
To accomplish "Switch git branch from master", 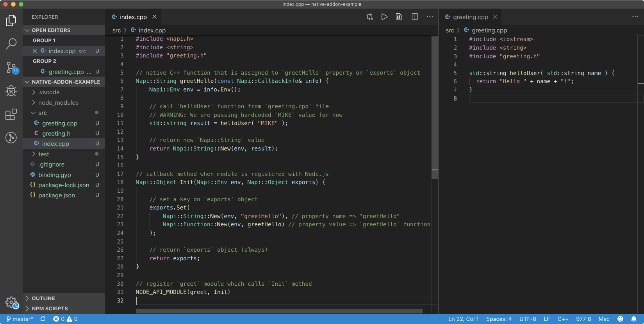I will click(20, 319).
